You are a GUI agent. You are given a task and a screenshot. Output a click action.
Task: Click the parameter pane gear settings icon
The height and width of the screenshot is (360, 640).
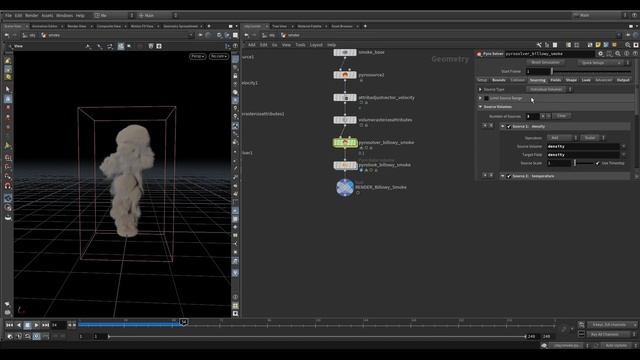601,53
